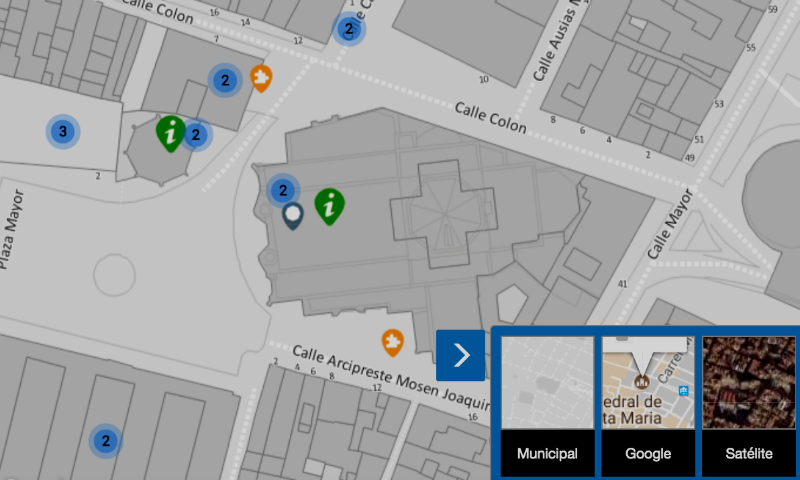
Task: Collapse the base map selector with the chevron
Action: pyautogui.click(x=461, y=355)
